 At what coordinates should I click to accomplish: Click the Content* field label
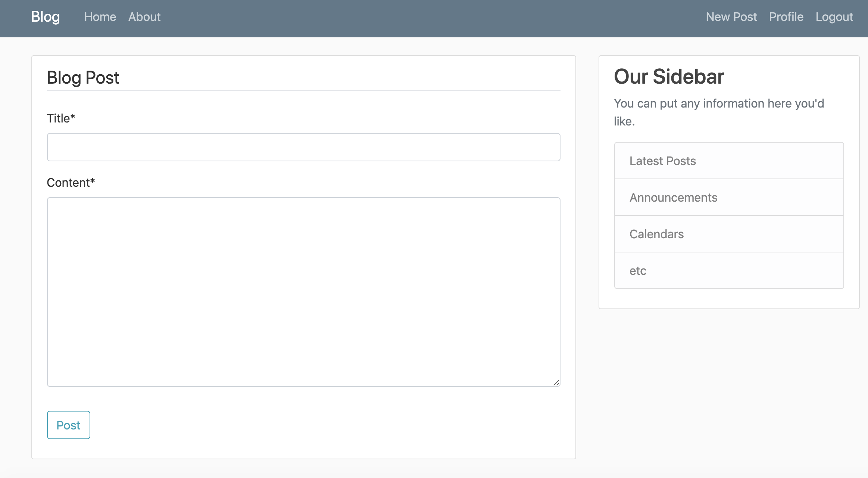[71, 182]
